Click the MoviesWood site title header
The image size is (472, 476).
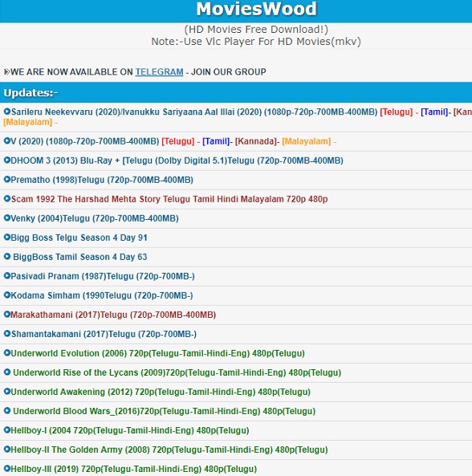tap(256, 9)
